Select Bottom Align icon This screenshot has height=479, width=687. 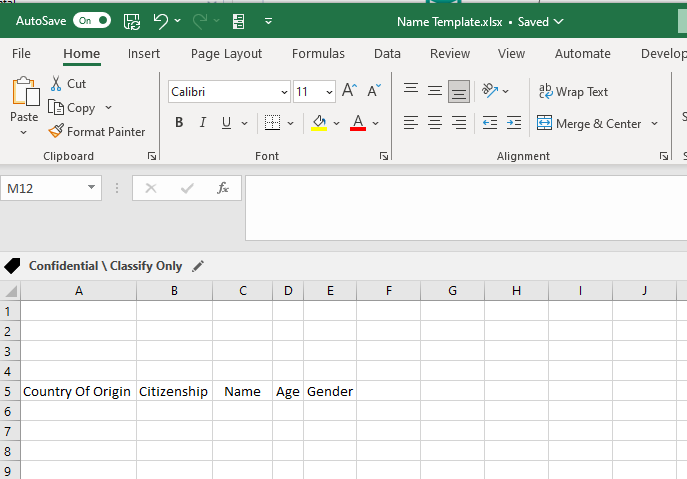click(x=459, y=92)
